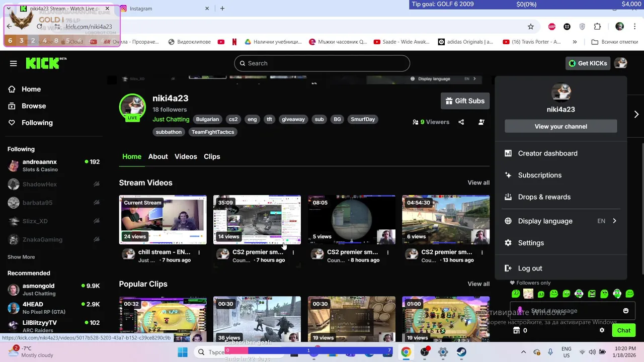
Task: Click the right arrow at the panel edge
Action: [x=636, y=115]
